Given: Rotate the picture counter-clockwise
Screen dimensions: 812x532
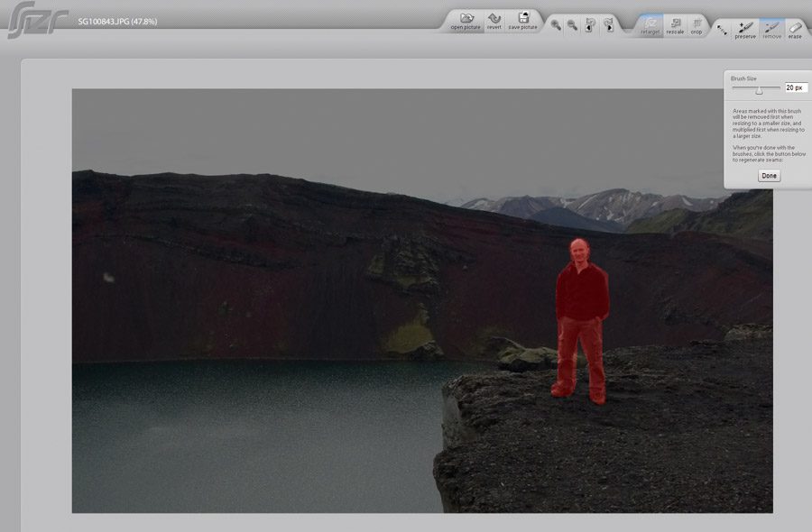Looking at the screenshot, I should point(591,25).
